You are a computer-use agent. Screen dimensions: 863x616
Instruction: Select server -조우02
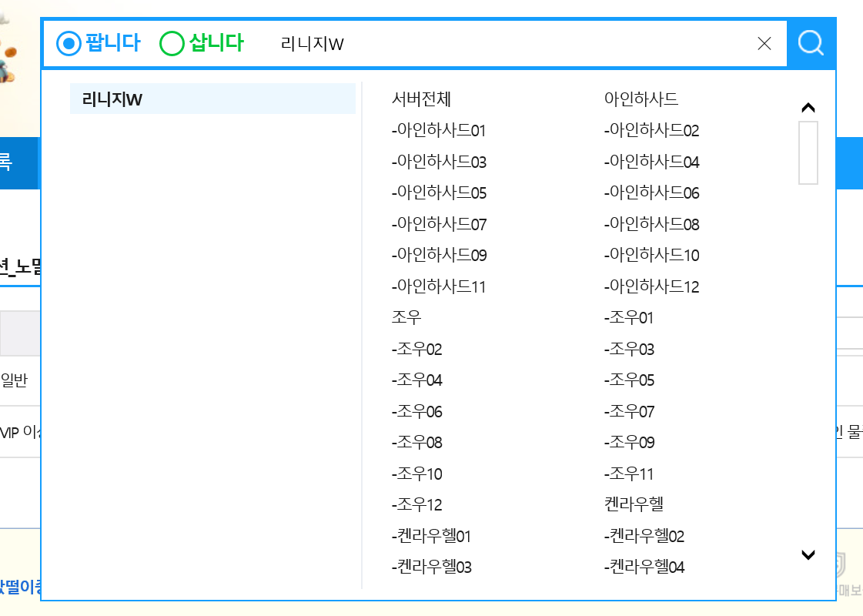click(416, 349)
